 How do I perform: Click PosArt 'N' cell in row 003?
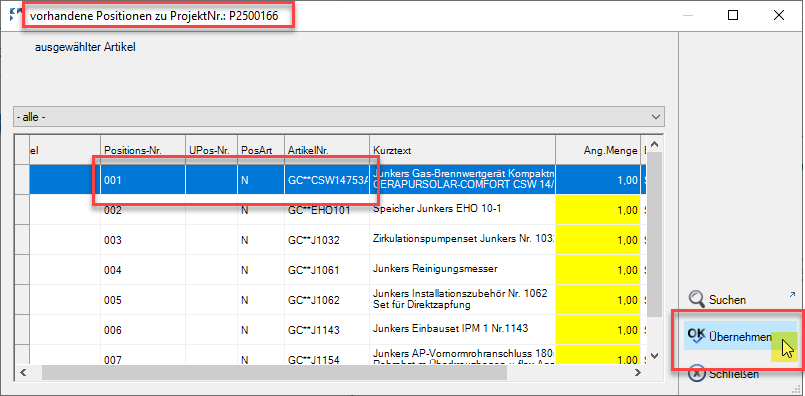click(261, 240)
